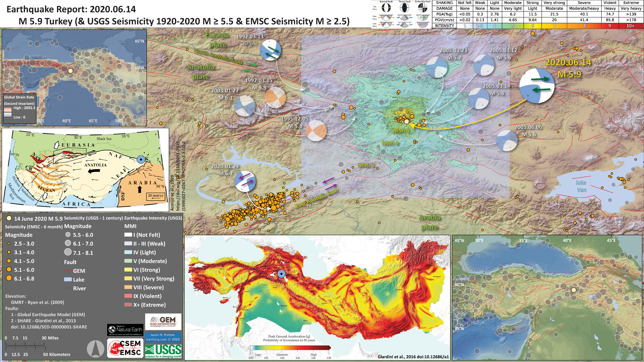The width and height of the screenshot is (644, 362).
Task: Click the 1992.03.13 M 6.7 beachball
Action: [x=270, y=50]
